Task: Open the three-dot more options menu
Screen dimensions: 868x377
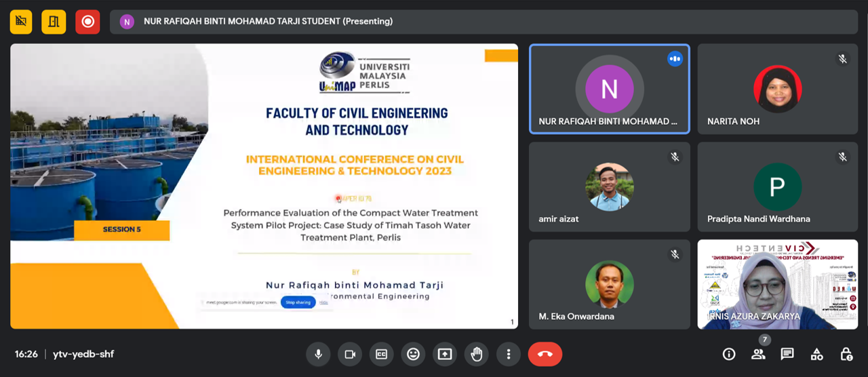Action: click(508, 354)
